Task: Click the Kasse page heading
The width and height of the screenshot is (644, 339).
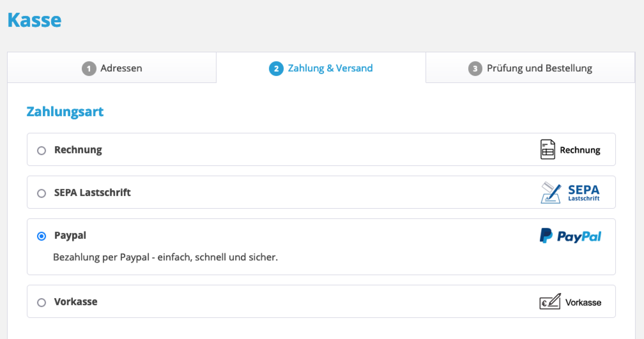Action: 34,20
